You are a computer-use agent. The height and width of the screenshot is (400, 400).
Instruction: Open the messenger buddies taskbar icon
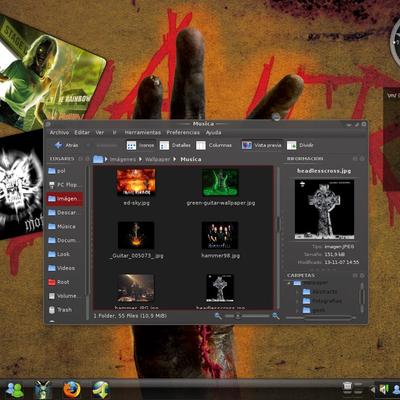(x=15, y=389)
